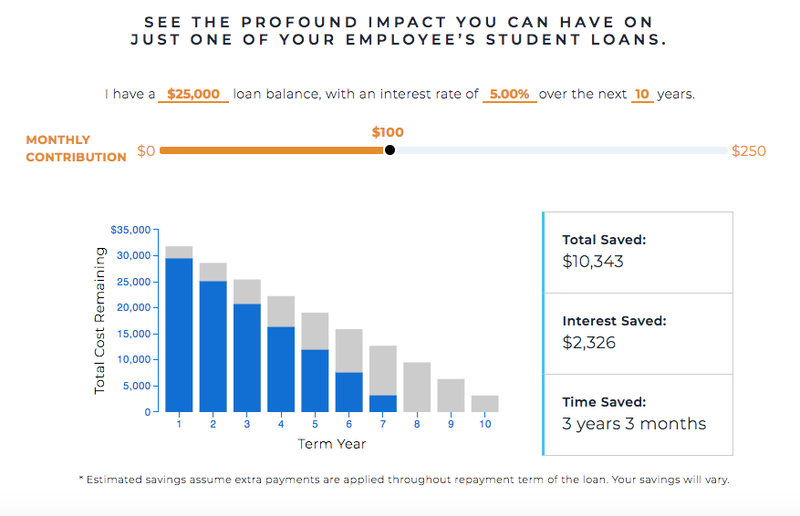
Task: Click the orange filled slider track portion
Action: point(272,151)
